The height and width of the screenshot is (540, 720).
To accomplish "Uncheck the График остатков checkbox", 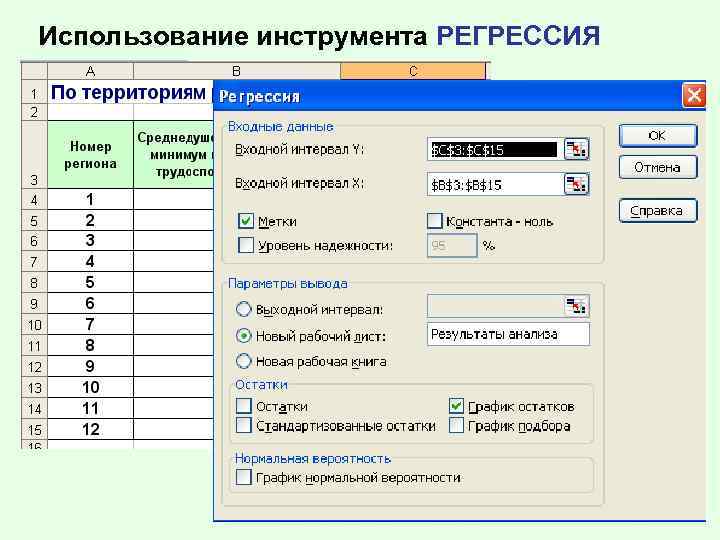I will (x=456, y=406).
